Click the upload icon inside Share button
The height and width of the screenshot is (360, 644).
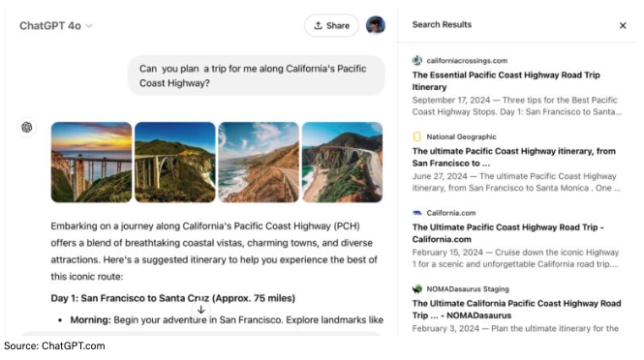tap(318, 25)
